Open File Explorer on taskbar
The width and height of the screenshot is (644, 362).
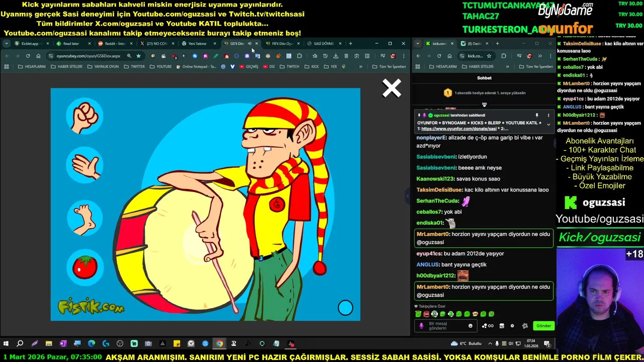point(49,344)
